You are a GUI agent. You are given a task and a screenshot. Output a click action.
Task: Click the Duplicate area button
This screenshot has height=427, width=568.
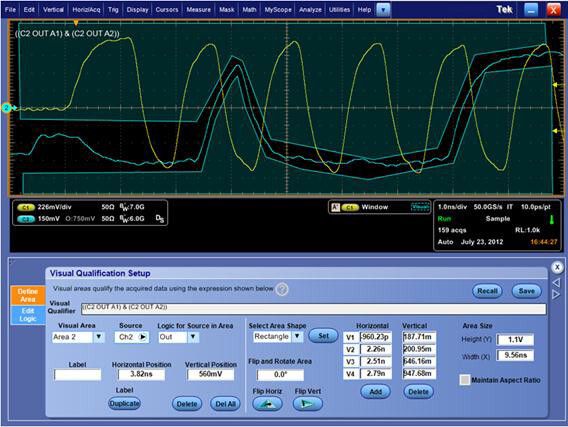(124, 403)
